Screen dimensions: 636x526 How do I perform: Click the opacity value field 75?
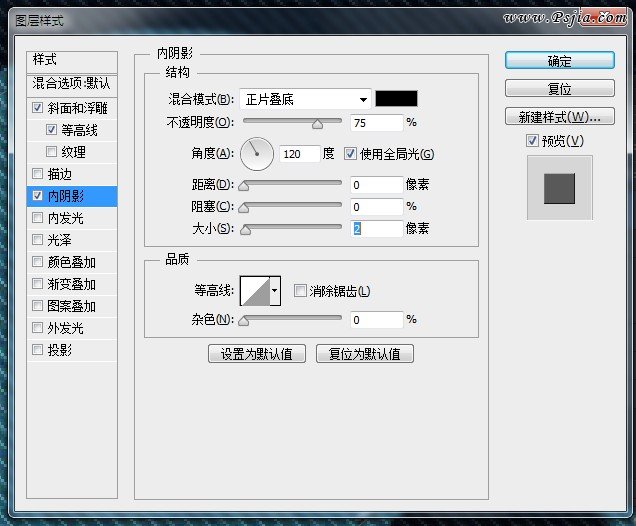(x=377, y=122)
